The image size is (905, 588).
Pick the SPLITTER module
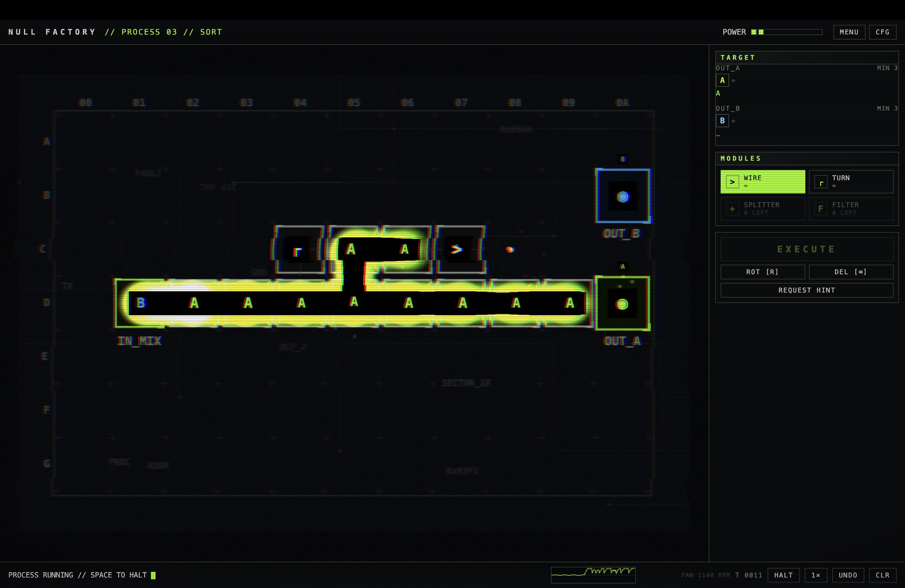(763, 208)
